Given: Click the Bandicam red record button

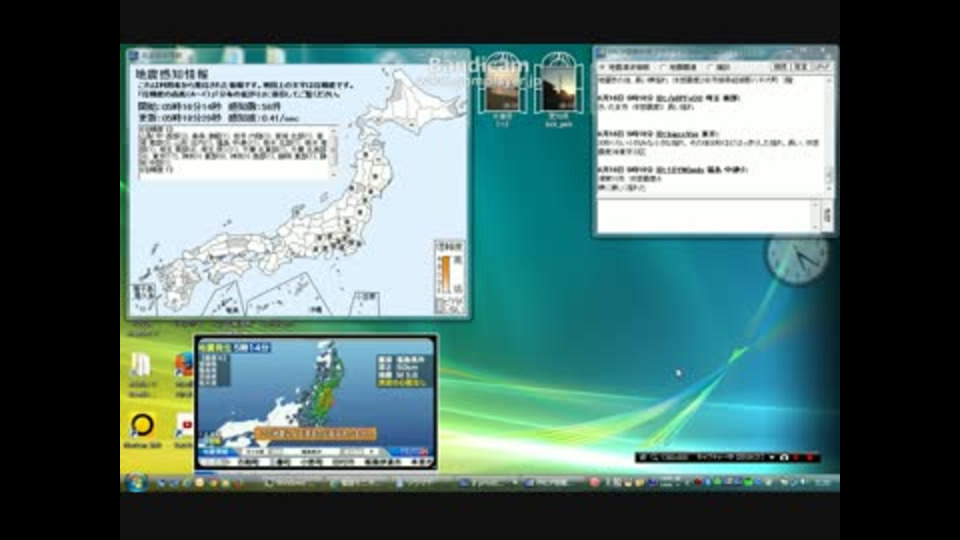Looking at the screenshot, I should 797,457.
